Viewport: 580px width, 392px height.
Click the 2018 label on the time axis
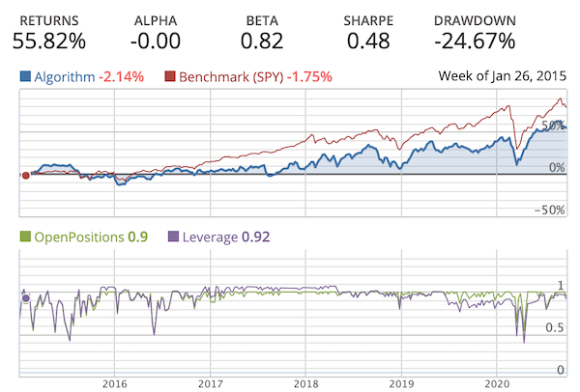(x=304, y=382)
